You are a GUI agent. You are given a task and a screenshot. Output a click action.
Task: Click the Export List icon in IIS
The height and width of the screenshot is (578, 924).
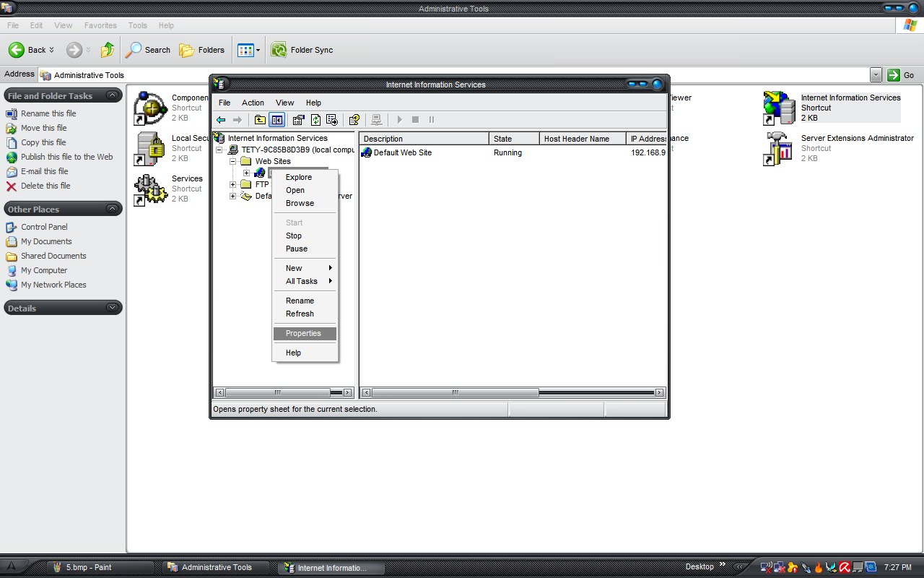click(x=332, y=120)
